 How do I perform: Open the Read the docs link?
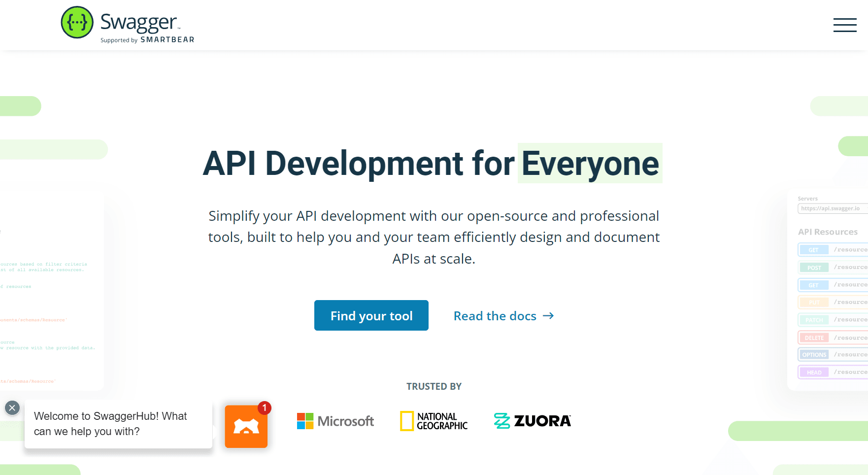point(503,316)
